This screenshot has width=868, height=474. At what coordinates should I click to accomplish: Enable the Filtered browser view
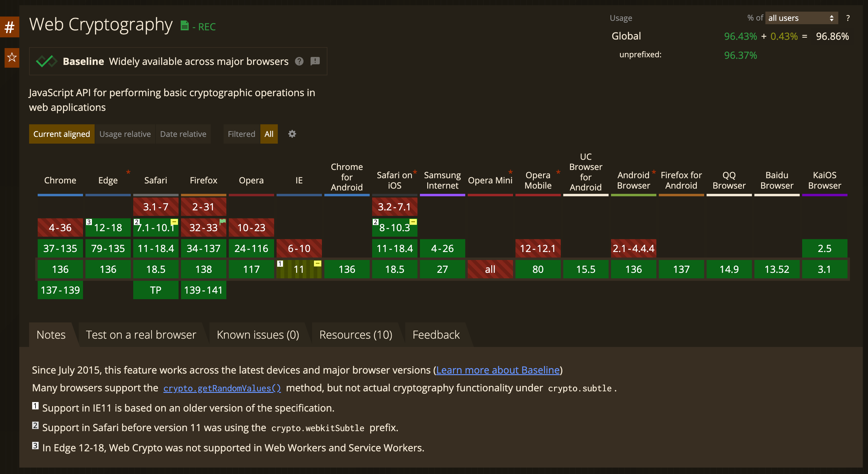(x=241, y=134)
